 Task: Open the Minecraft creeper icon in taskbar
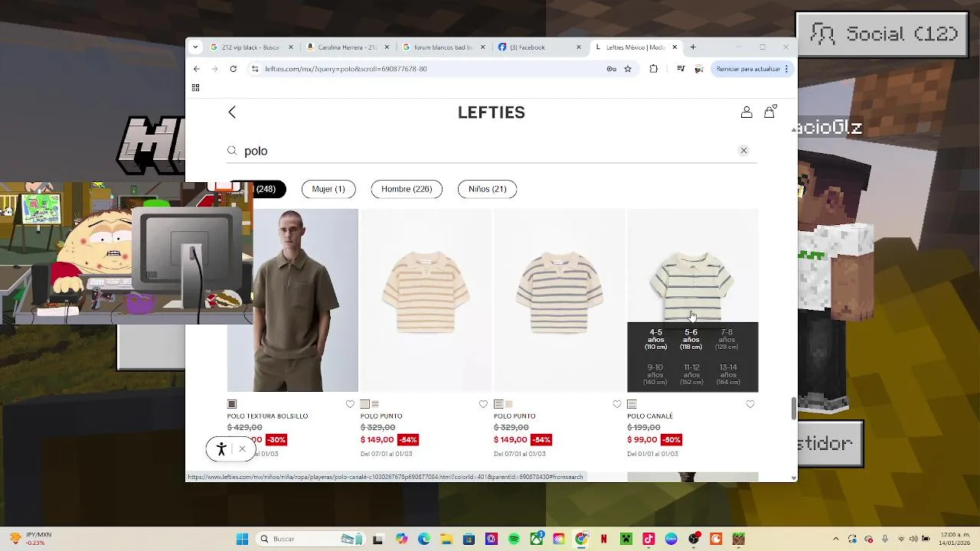(626, 539)
